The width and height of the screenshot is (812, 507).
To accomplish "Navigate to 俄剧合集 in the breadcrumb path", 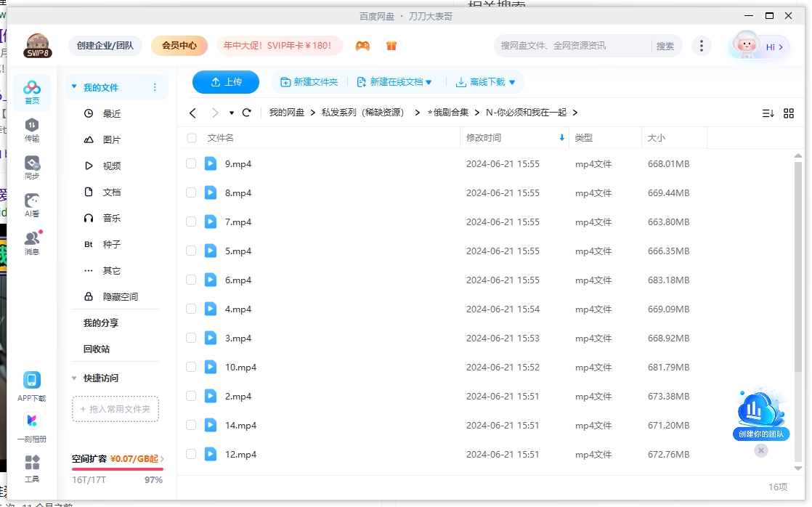I will [447, 113].
